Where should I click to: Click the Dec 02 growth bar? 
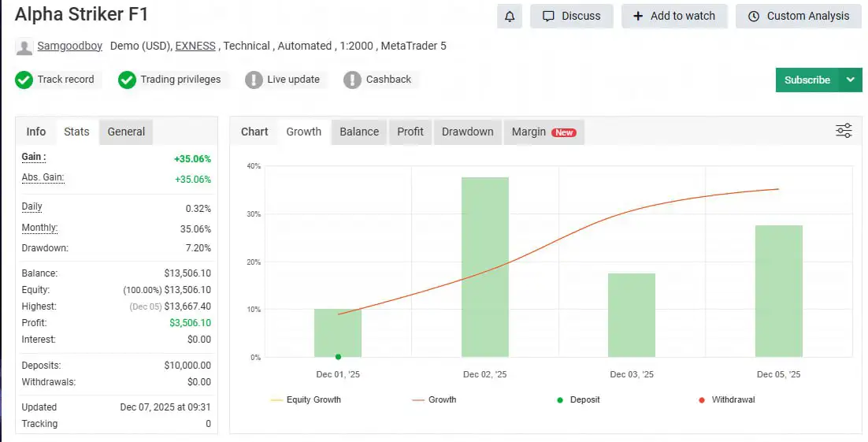point(485,267)
